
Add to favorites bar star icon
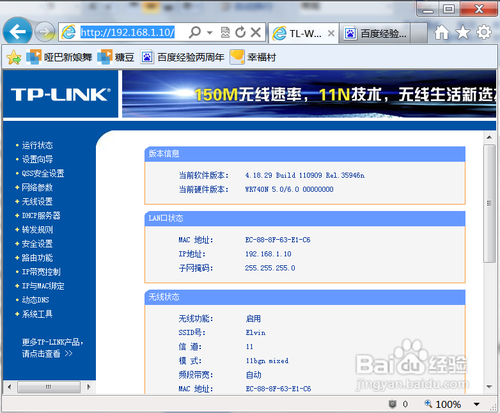(14, 58)
